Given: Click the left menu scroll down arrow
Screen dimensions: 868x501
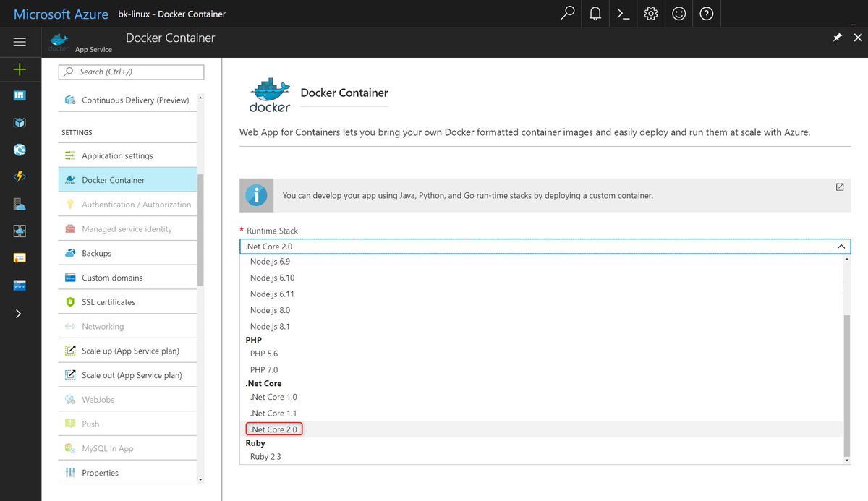Looking at the screenshot, I should pos(201,480).
